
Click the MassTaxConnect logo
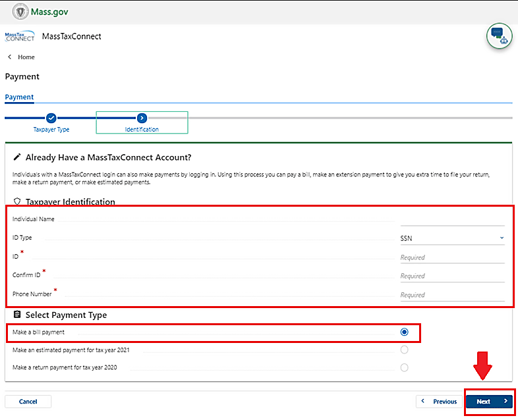coord(20,37)
